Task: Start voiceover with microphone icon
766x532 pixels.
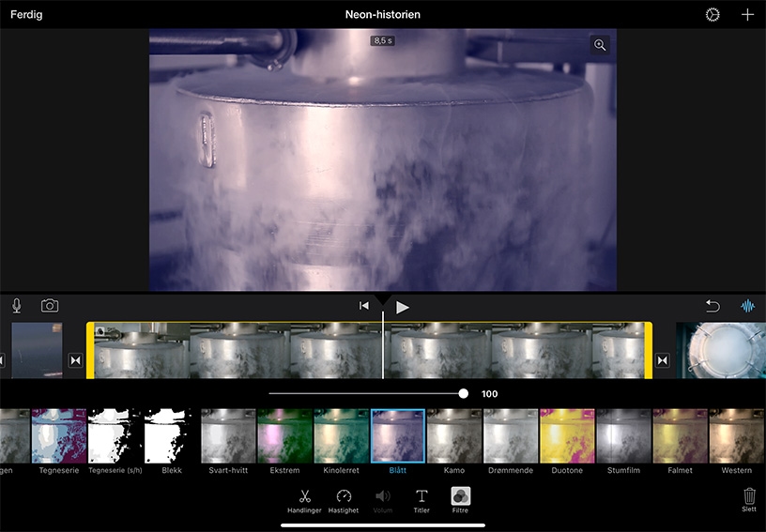Action: (17, 306)
